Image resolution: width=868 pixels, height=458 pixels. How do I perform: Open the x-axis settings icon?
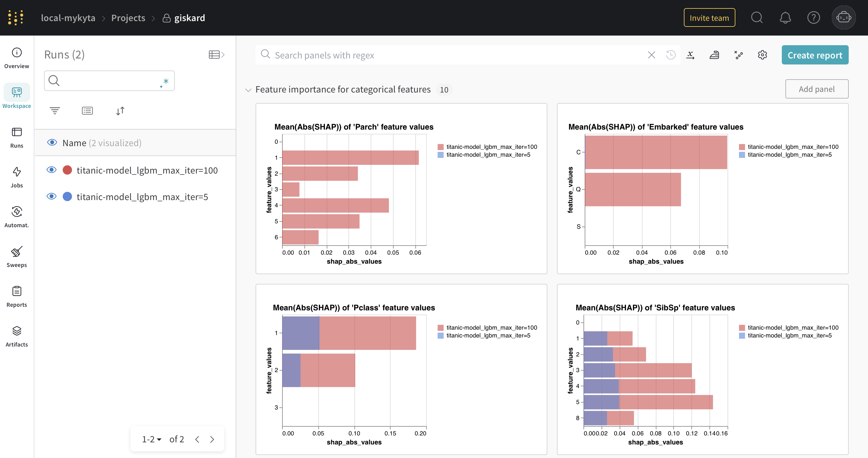(690, 55)
